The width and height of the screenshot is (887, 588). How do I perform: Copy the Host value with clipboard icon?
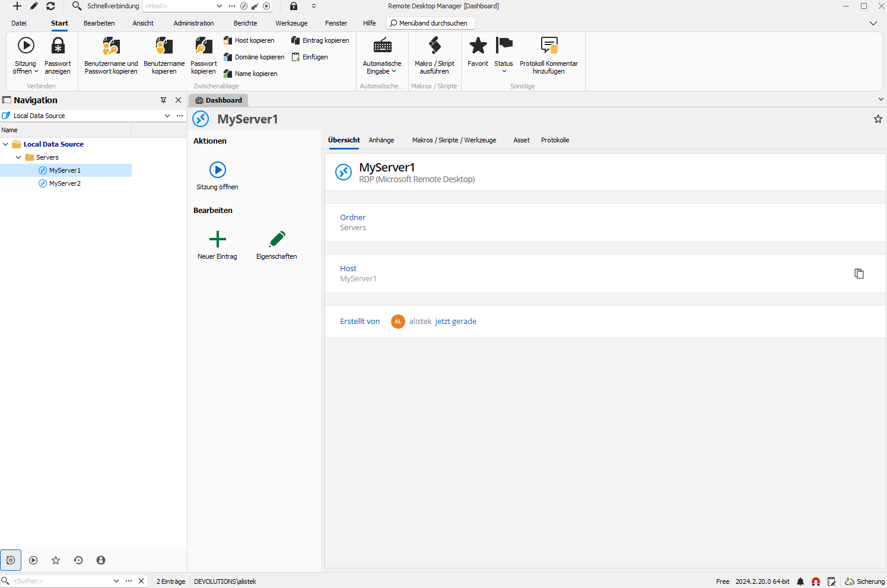point(859,274)
